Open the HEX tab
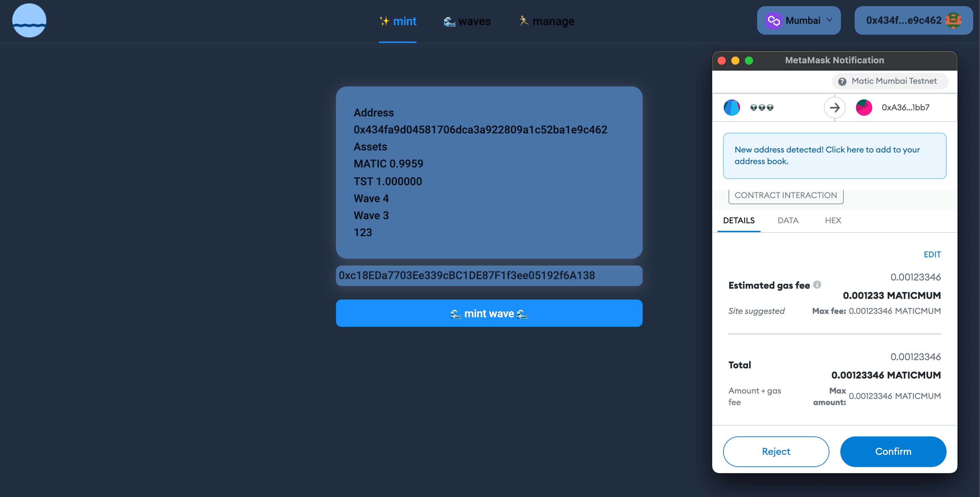Image resolution: width=980 pixels, height=497 pixels. tap(833, 221)
